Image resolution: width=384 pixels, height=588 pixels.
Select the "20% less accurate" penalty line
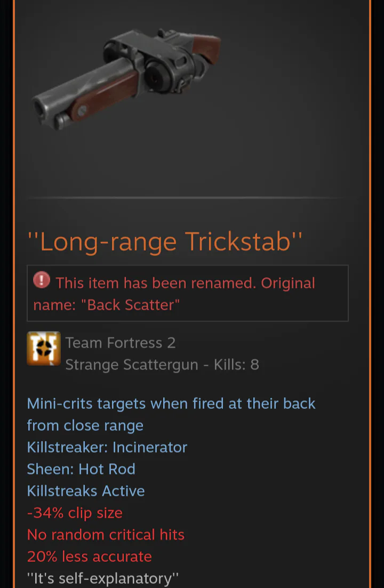click(x=89, y=557)
